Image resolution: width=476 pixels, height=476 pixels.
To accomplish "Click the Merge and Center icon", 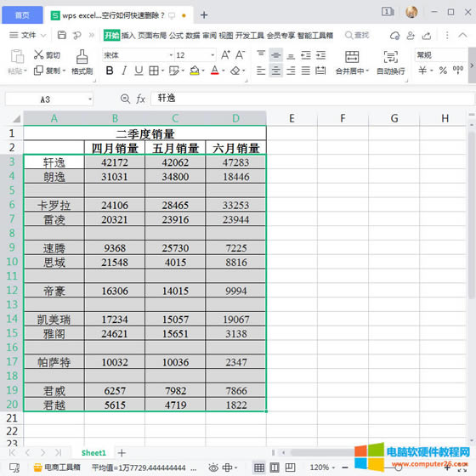I will tap(352, 57).
